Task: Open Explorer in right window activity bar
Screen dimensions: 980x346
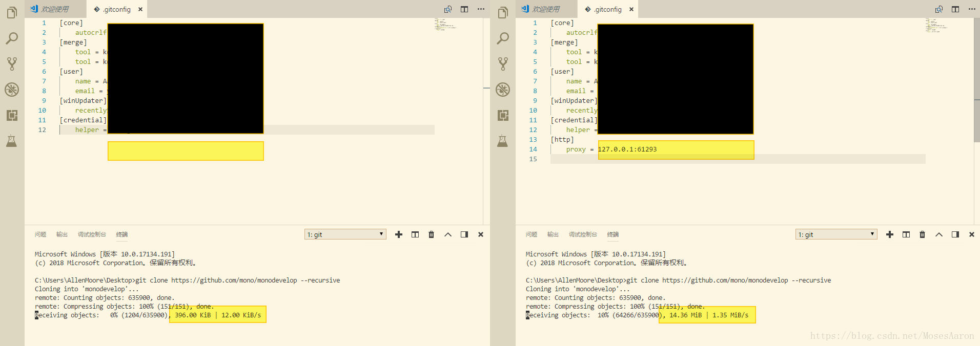Action: (x=503, y=12)
